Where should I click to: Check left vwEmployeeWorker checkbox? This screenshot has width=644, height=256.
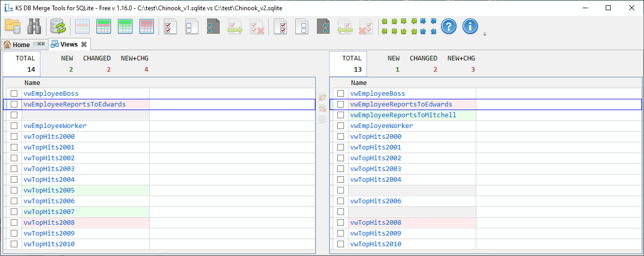[x=14, y=126]
